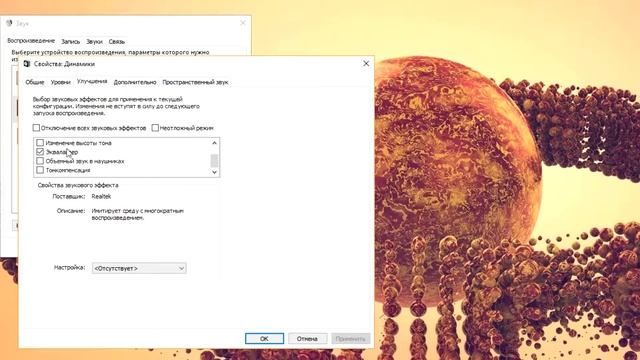The image size is (640, 360).
Task: Enable Объемный звук в наушниках checkbox
Action: click(40, 161)
